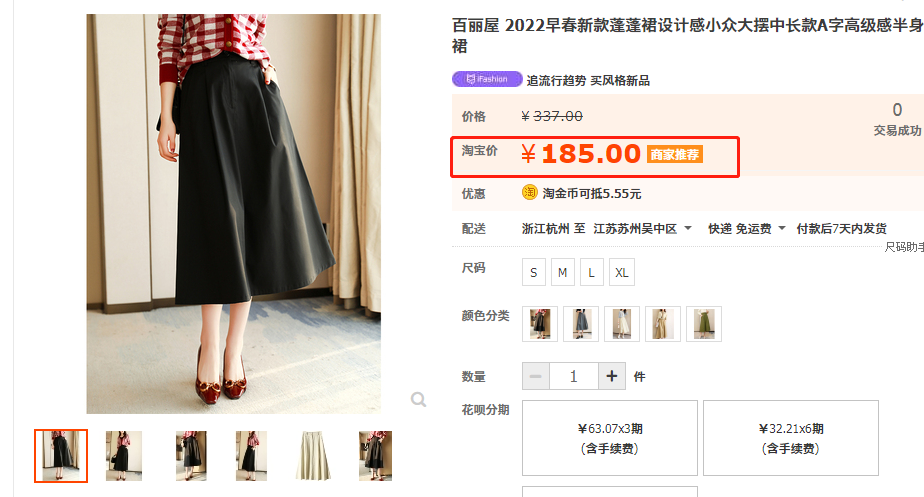The image size is (924, 497).
Task: Pick the green skirt color swatch
Action: (x=704, y=324)
